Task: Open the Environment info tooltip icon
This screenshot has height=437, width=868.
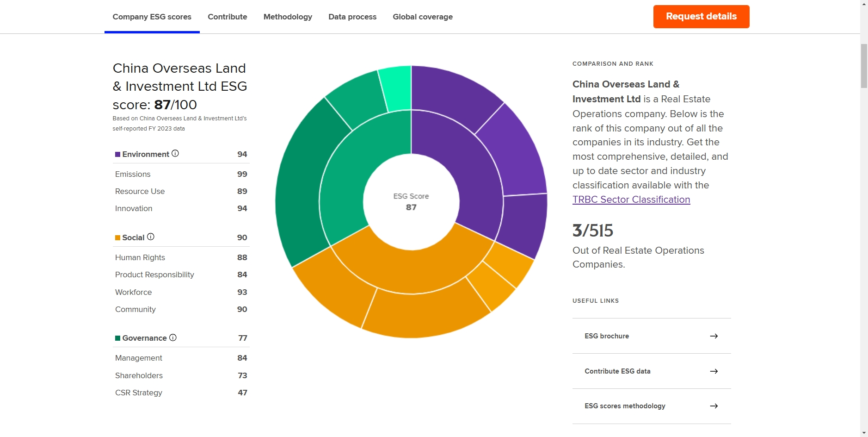Action: click(x=175, y=153)
